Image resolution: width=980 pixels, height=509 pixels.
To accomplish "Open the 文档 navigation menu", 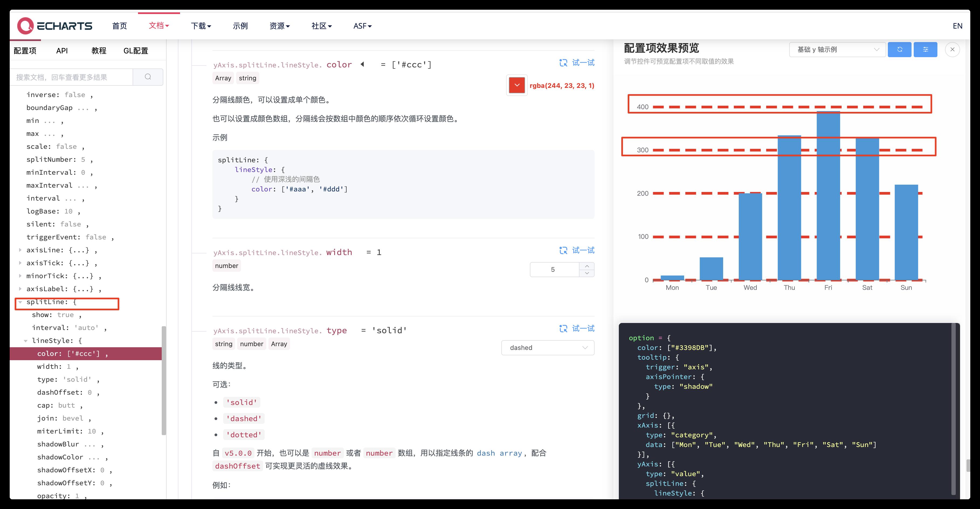I will (159, 26).
